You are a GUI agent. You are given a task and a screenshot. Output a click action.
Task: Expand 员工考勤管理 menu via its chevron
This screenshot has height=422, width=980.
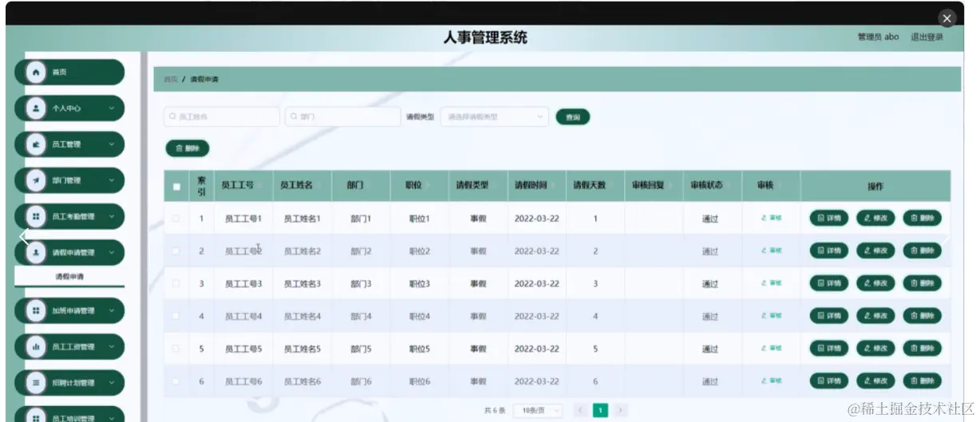tap(111, 216)
